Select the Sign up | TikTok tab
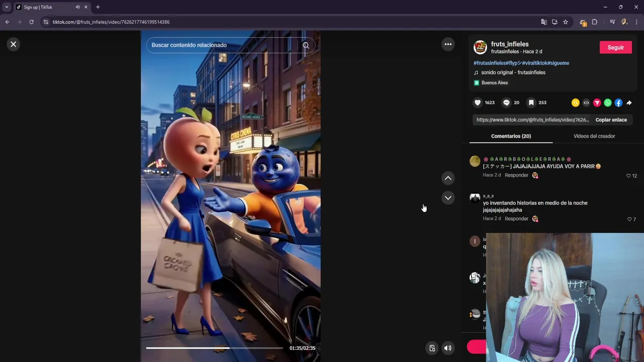Image resolution: width=644 pixels, height=362 pixels. tap(52, 7)
